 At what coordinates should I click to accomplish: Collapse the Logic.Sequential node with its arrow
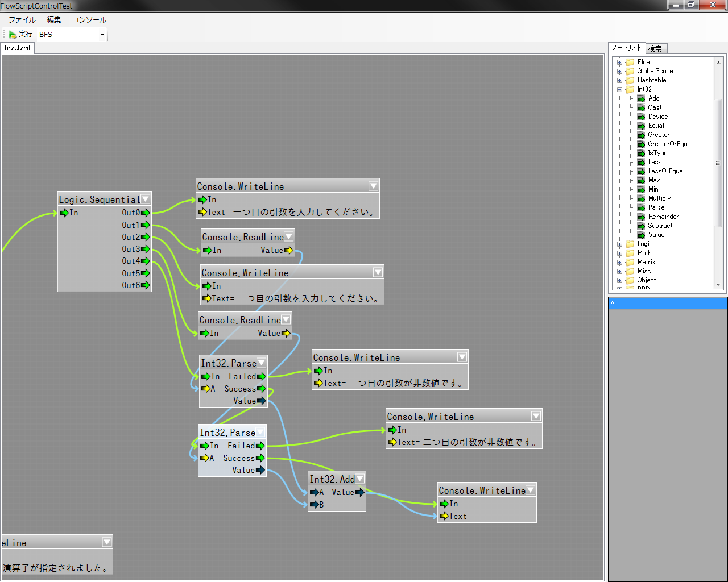click(146, 199)
